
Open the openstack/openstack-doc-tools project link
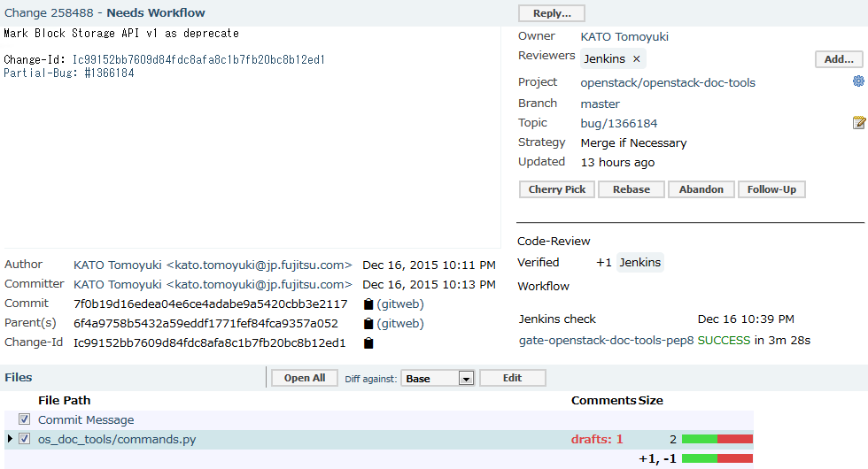point(668,82)
